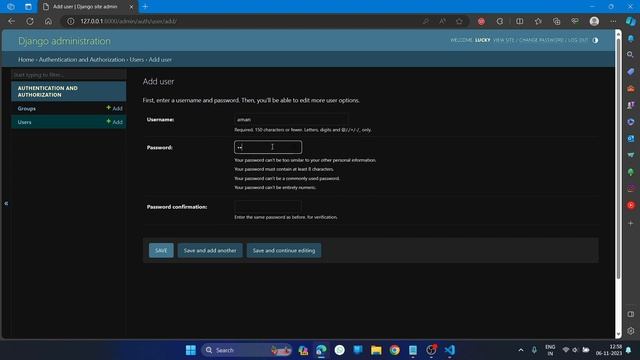Viewport: 640px width, 360px height.
Task: Reload the page with refresh icon
Action: point(30,21)
